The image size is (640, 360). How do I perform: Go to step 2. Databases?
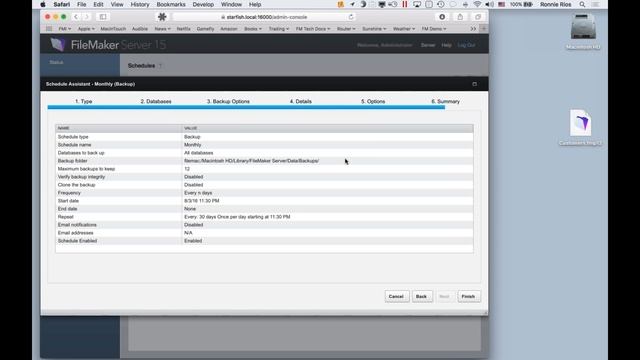(x=156, y=101)
